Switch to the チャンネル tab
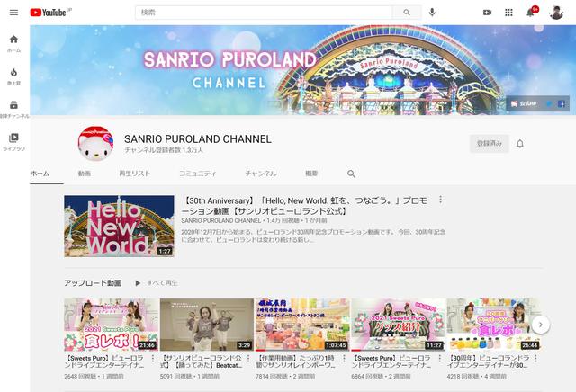 pos(261,174)
